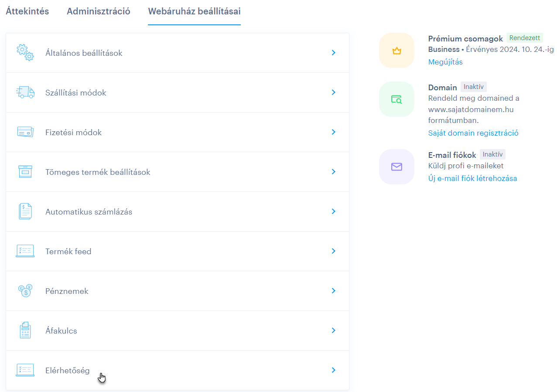Click the Áfakulcs label
The image size is (557, 392).
tap(61, 331)
